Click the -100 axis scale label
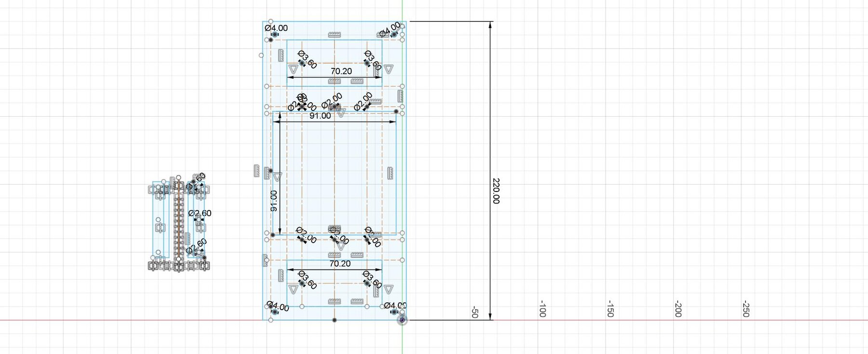This screenshot has width=868, height=354. coord(542,309)
